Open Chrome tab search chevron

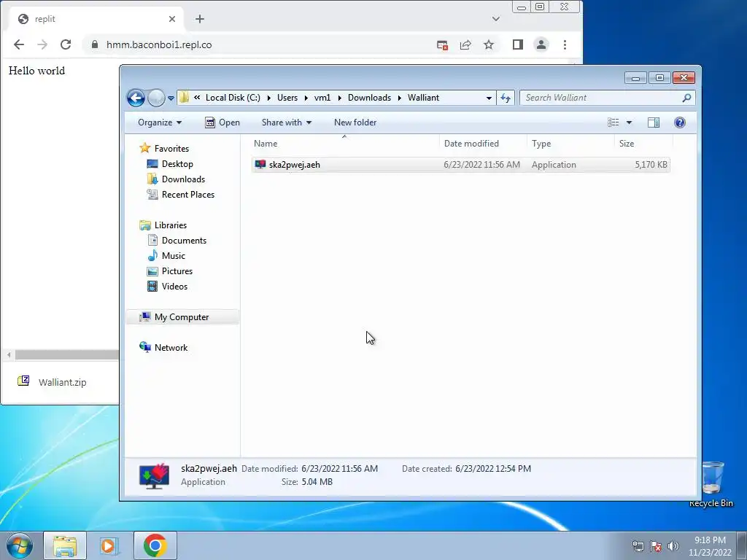click(496, 19)
